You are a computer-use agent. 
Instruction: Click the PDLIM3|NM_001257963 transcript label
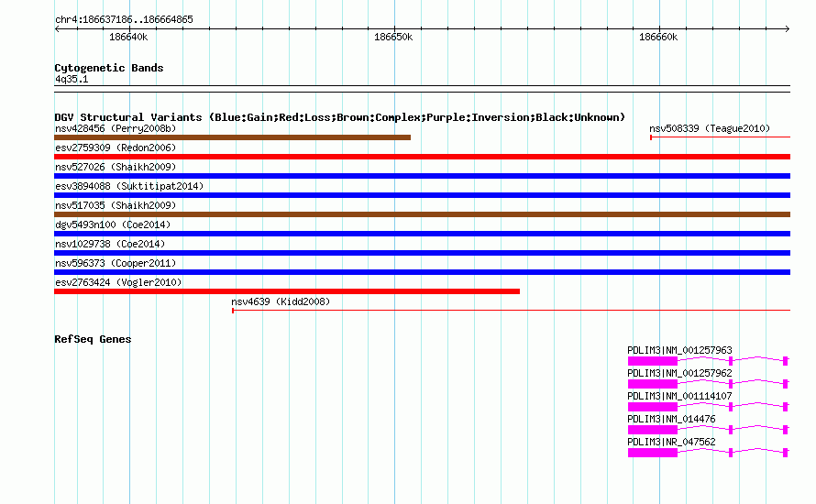click(679, 351)
